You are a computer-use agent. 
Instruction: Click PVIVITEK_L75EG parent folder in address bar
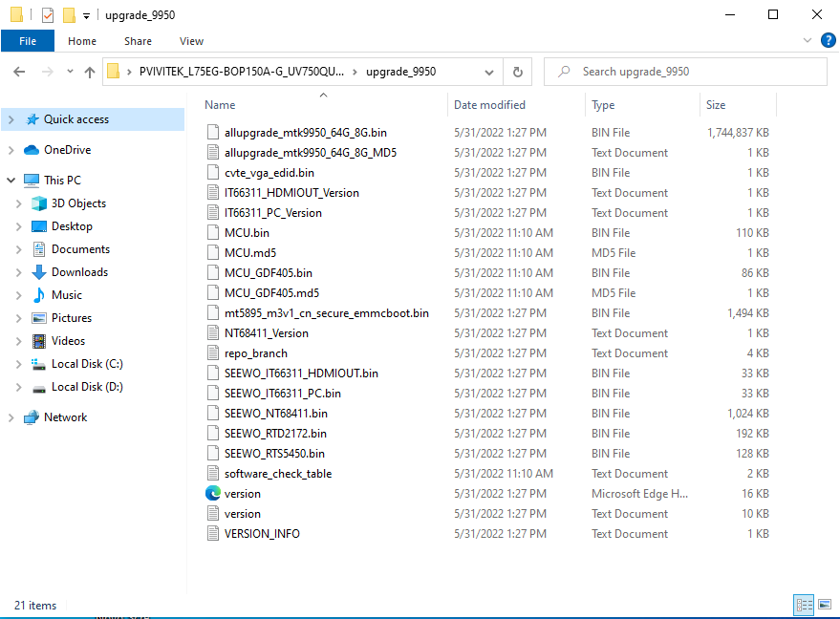[242, 72]
